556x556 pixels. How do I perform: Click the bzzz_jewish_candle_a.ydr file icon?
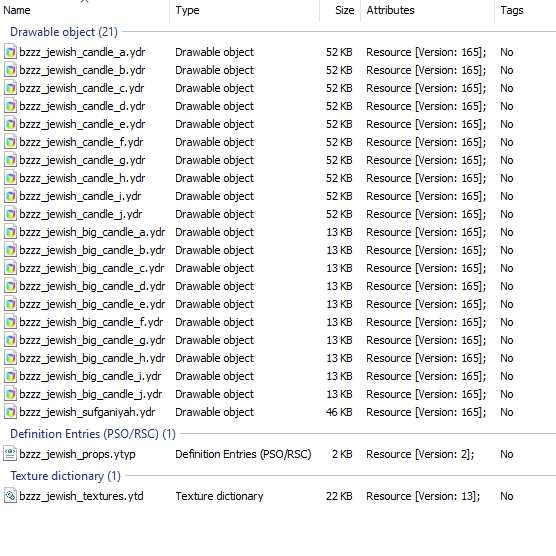pos(10,52)
